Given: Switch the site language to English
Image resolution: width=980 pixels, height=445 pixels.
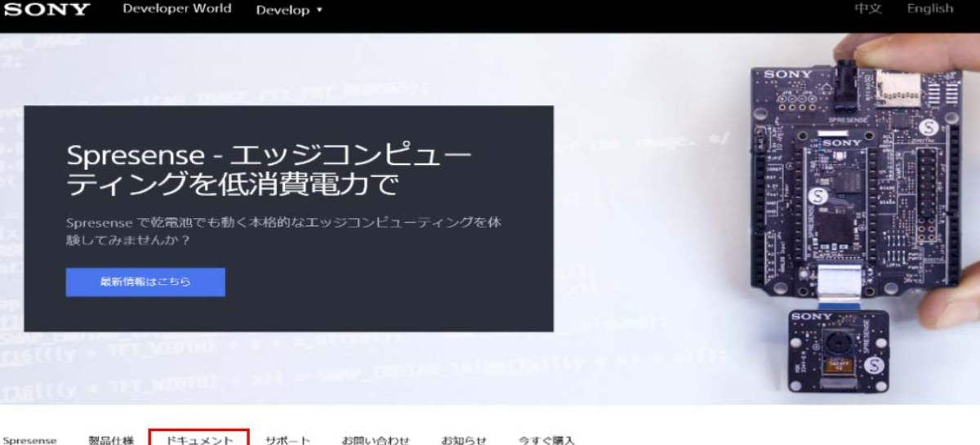Looking at the screenshot, I should [x=929, y=9].
